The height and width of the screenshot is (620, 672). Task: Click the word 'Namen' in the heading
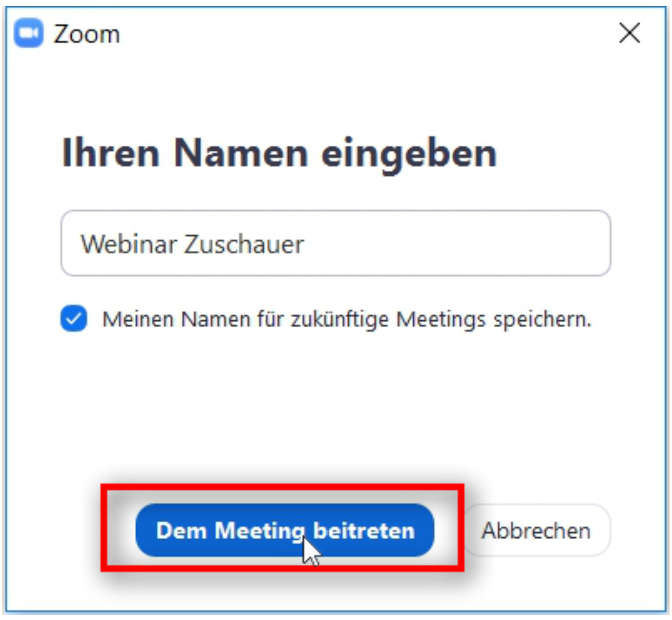click(x=241, y=154)
